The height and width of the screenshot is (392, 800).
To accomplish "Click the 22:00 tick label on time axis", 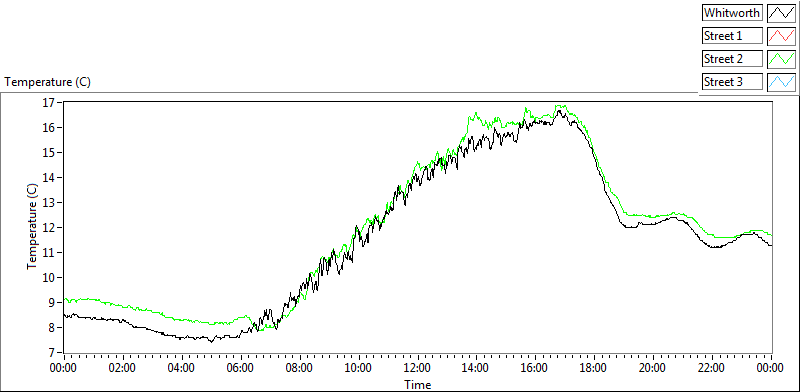I will 713,368.
